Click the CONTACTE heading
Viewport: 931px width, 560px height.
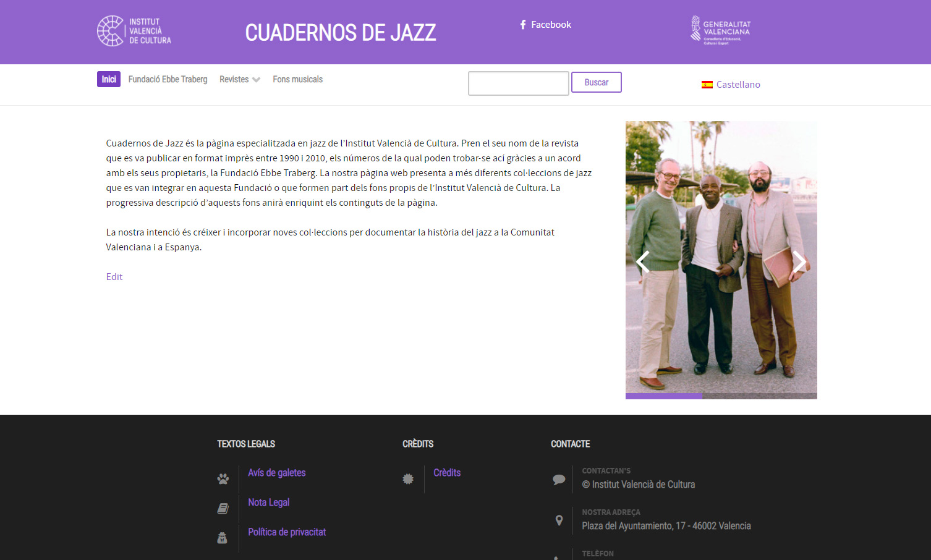pyautogui.click(x=571, y=444)
